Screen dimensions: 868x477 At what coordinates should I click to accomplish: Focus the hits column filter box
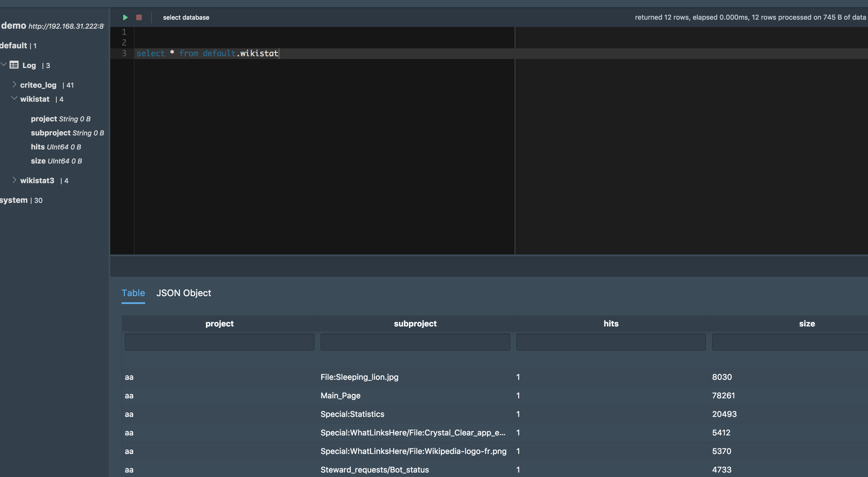coord(611,342)
